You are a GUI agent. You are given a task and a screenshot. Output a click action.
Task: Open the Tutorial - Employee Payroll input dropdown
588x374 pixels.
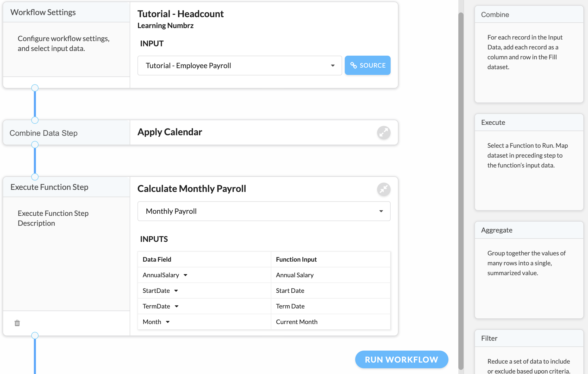click(240, 66)
